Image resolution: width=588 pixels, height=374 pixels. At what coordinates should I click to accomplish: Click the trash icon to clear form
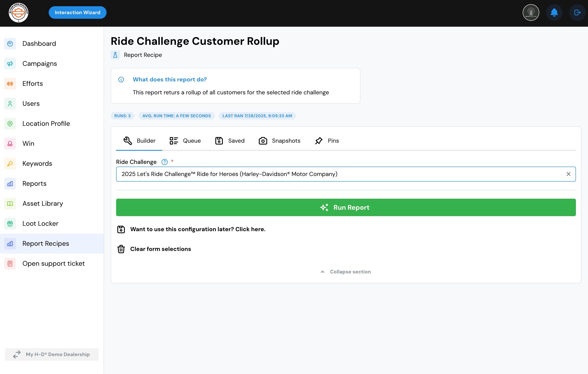tap(121, 249)
